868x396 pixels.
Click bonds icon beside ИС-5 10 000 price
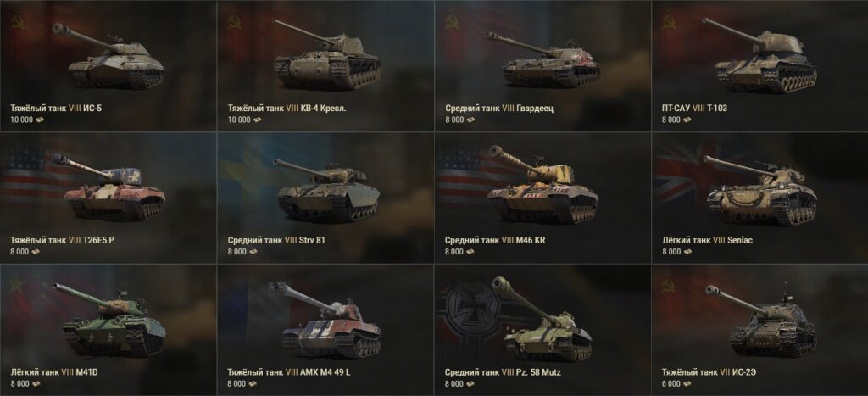[x=41, y=120]
